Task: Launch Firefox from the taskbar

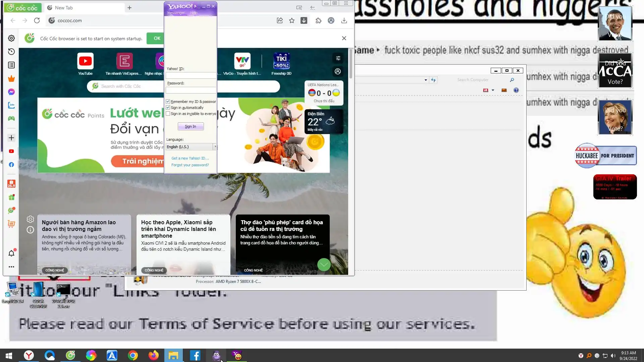Action: [154, 355]
